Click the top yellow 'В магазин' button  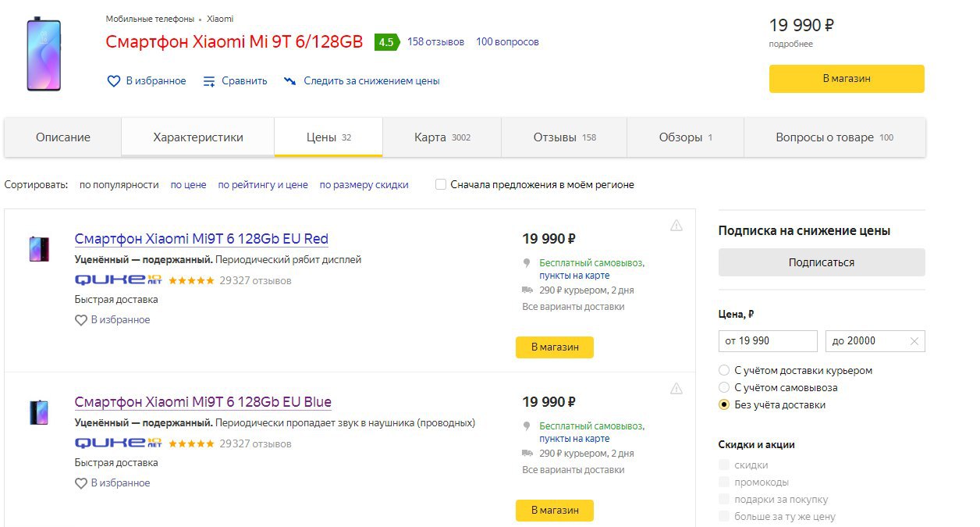pyautogui.click(x=847, y=79)
